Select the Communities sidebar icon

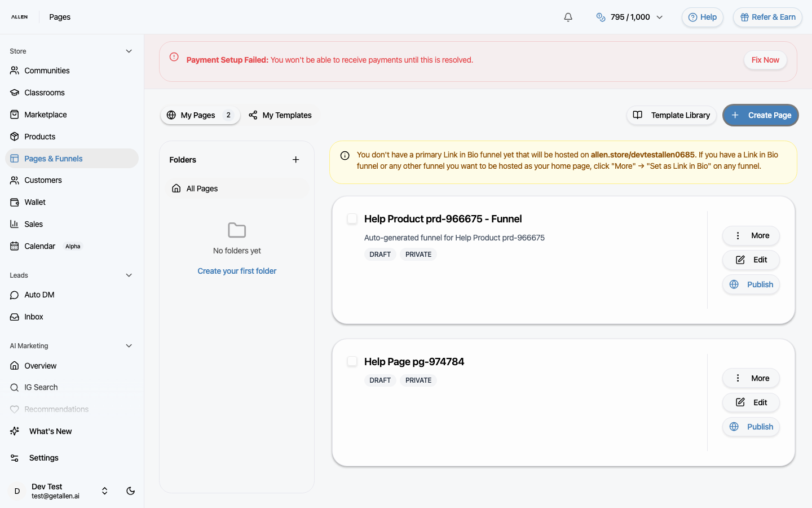coord(14,70)
